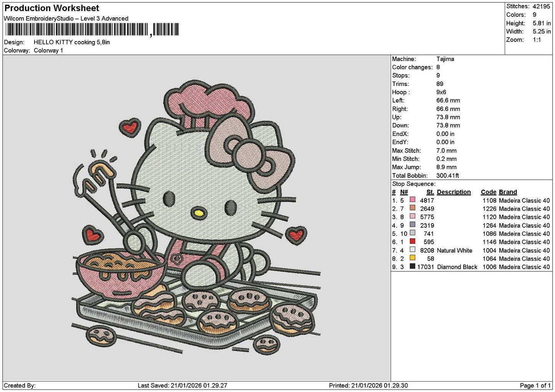Click the Brand column header
The image size is (555, 392).
508,192
